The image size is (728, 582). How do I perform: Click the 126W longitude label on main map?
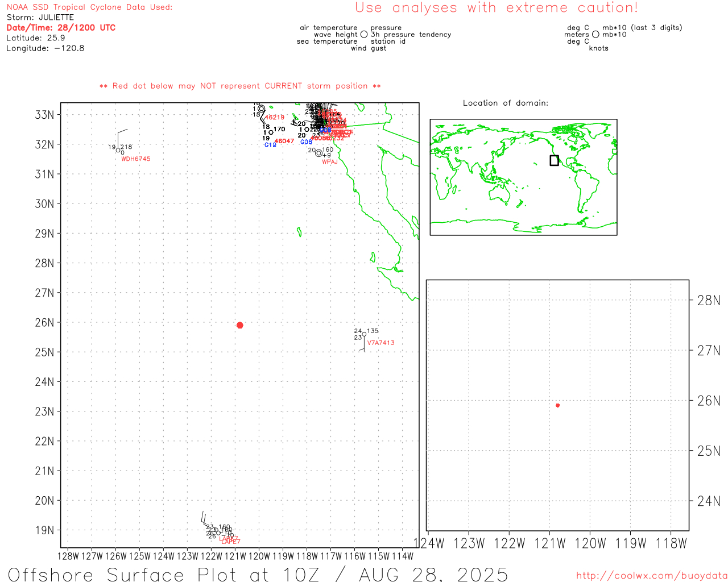(x=116, y=556)
